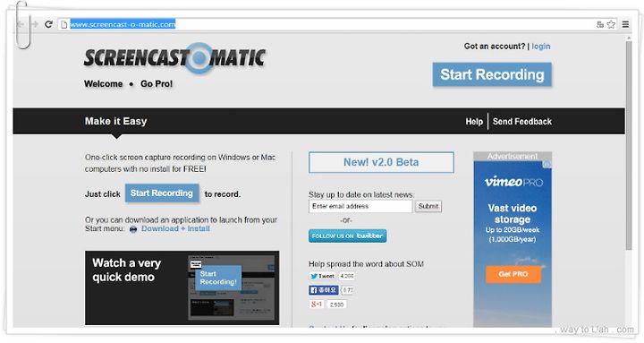644x343 pixels.
Task: Click the Get PRO button in the Vimeo ad
Action: click(x=513, y=274)
